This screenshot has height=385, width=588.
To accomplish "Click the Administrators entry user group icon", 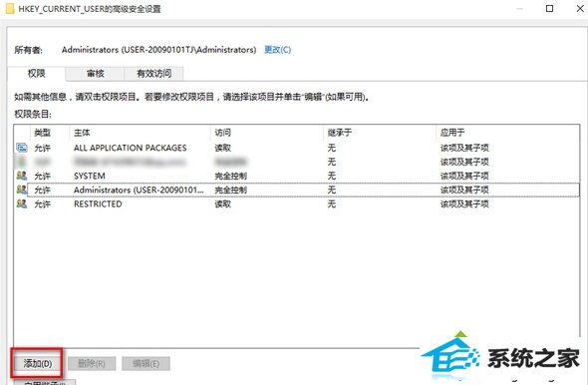I will (x=22, y=190).
